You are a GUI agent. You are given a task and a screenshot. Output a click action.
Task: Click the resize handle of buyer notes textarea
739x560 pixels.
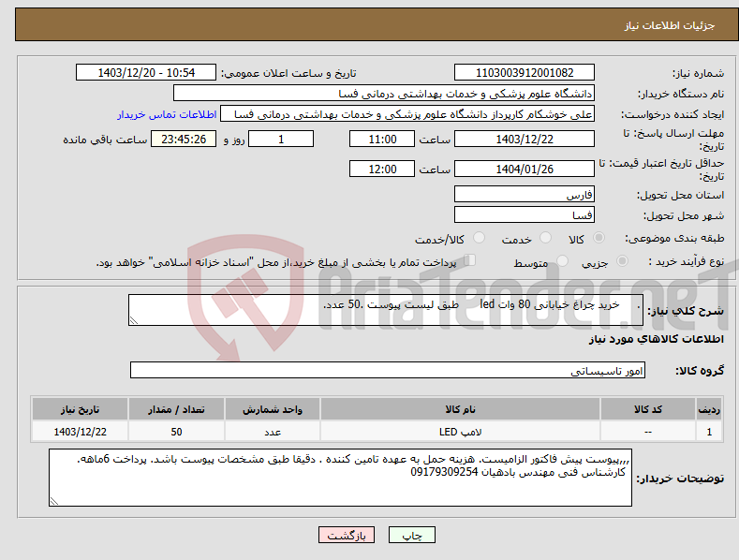(54, 502)
